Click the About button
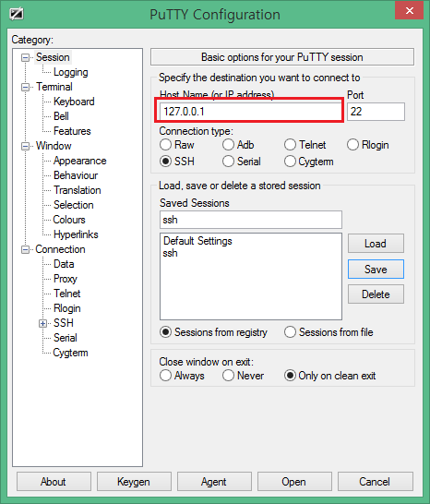430x504 pixels. click(54, 482)
